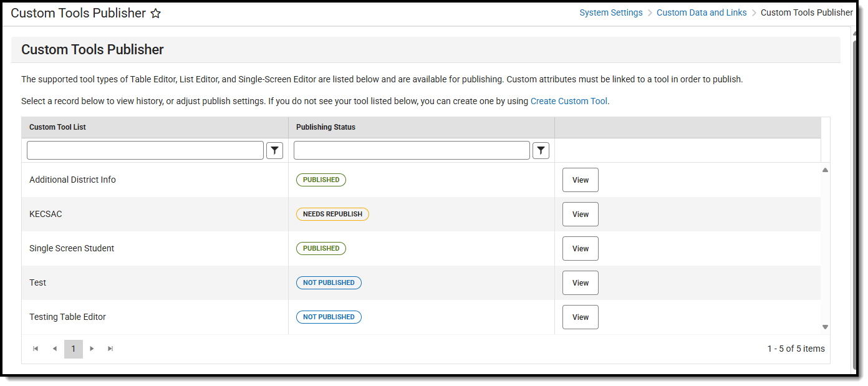This screenshot has width=868, height=386.
Task: Navigate to Custom Data and Links
Action: [702, 12]
